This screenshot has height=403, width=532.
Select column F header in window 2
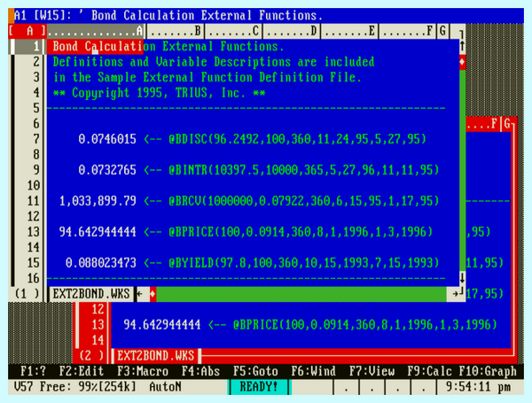pos(482,124)
